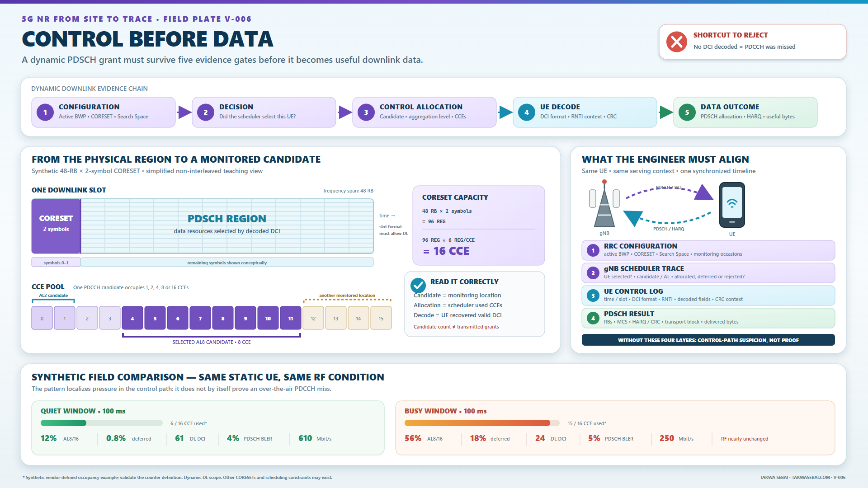The width and height of the screenshot is (868, 488).
Task: Select CCE cell 0
Action: [x=42, y=318]
